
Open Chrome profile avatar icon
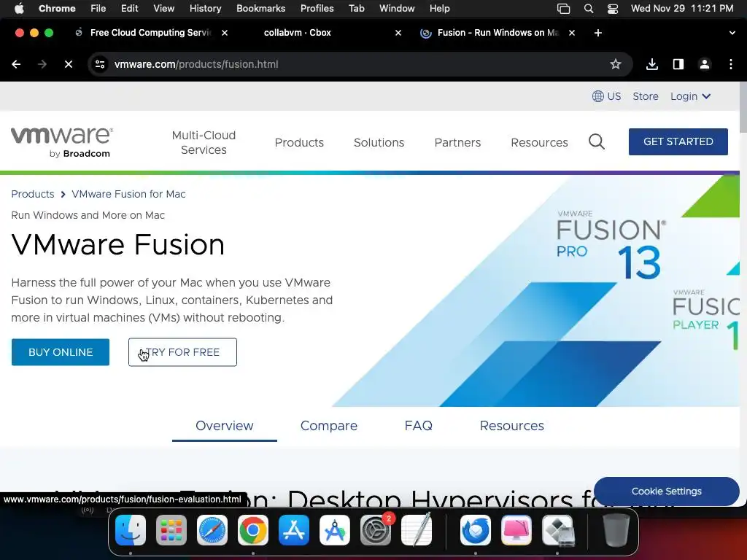[704, 64]
